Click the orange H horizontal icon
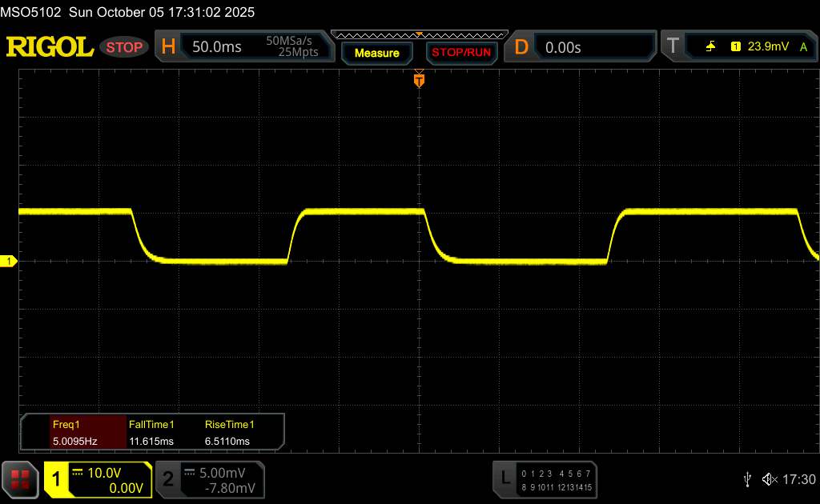Screen dimensions: 820x504 pyautogui.click(x=169, y=47)
